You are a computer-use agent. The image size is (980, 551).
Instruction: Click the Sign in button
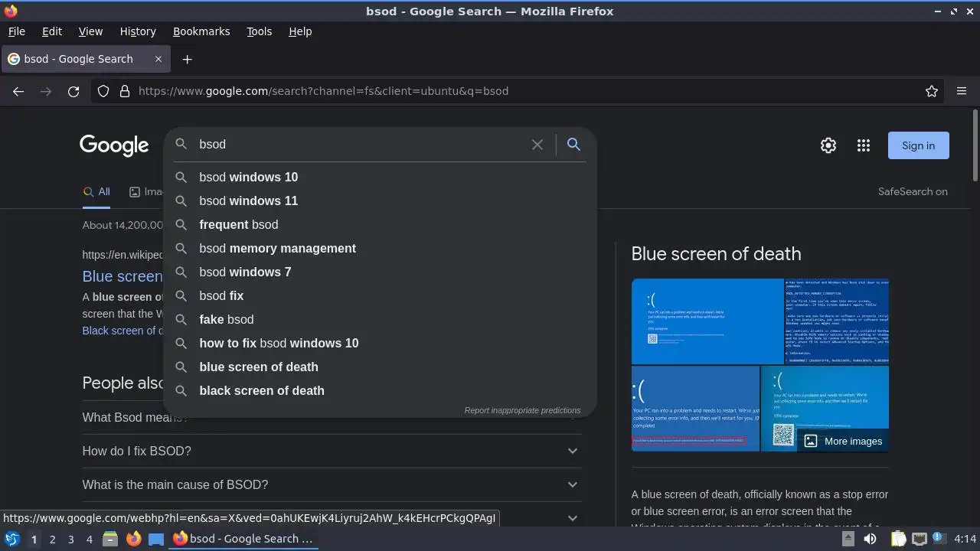point(918,145)
